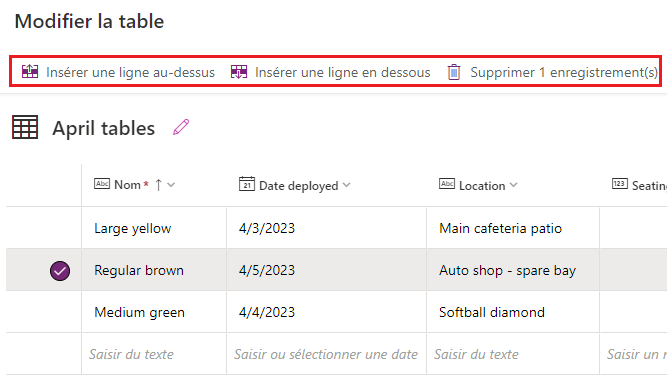Click the Location column header label
667x387 pixels.
pos(482,186)
